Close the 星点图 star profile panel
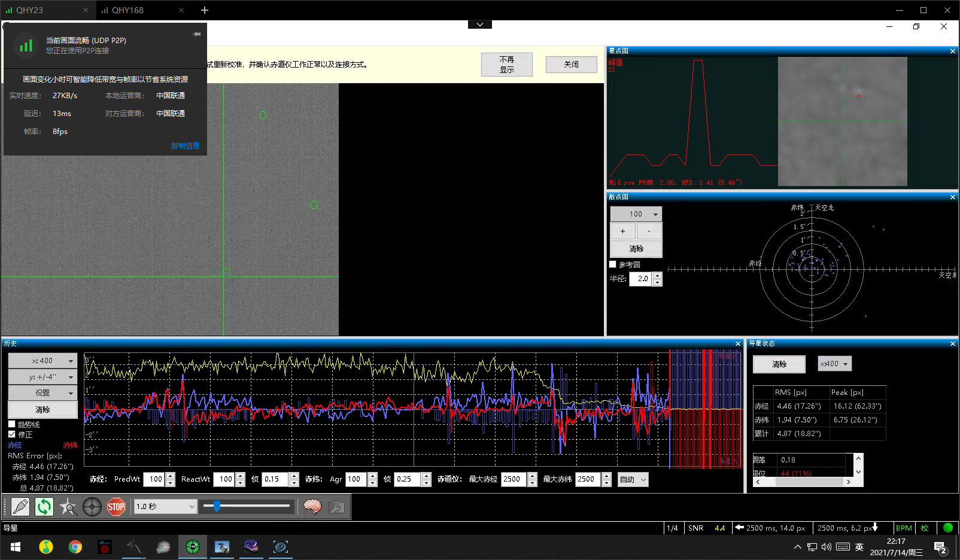Viewport: 960px width, 560px height. click(x=953, y=51)
